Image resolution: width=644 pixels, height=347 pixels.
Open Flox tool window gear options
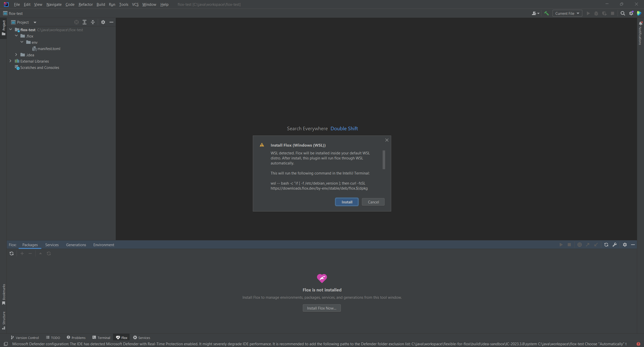pyautogui.click(x=625, y=245)
